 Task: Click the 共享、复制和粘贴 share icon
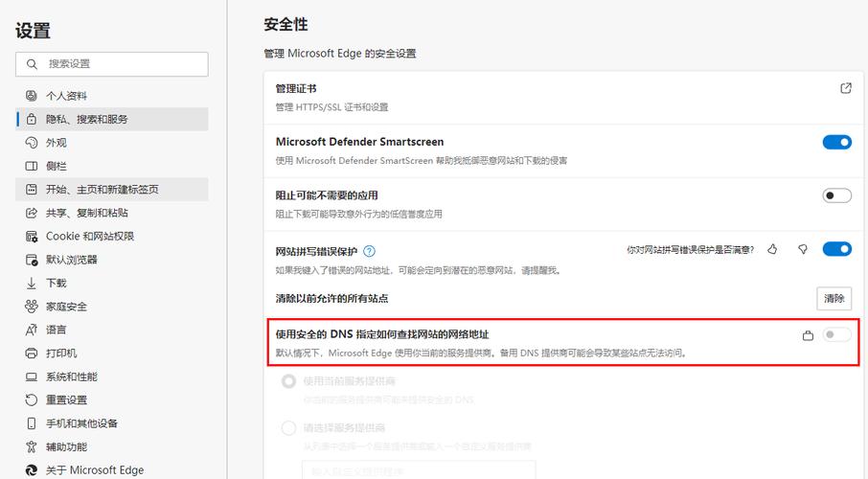[32, 213]
